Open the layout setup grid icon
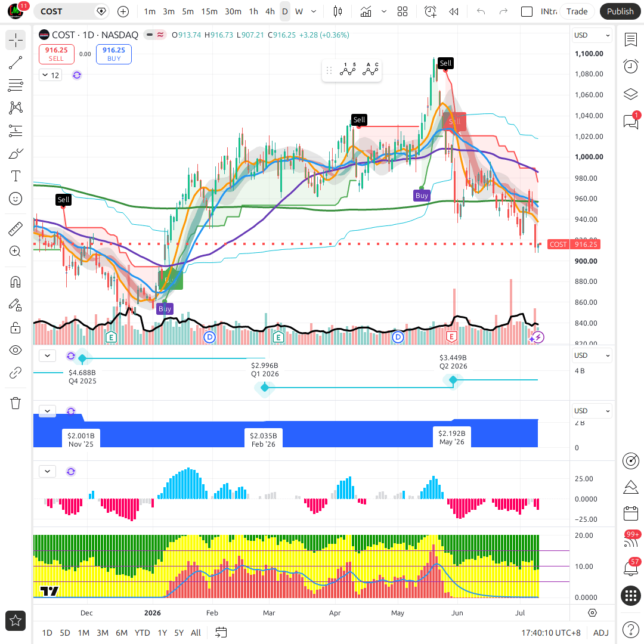 tap(402, 11)
